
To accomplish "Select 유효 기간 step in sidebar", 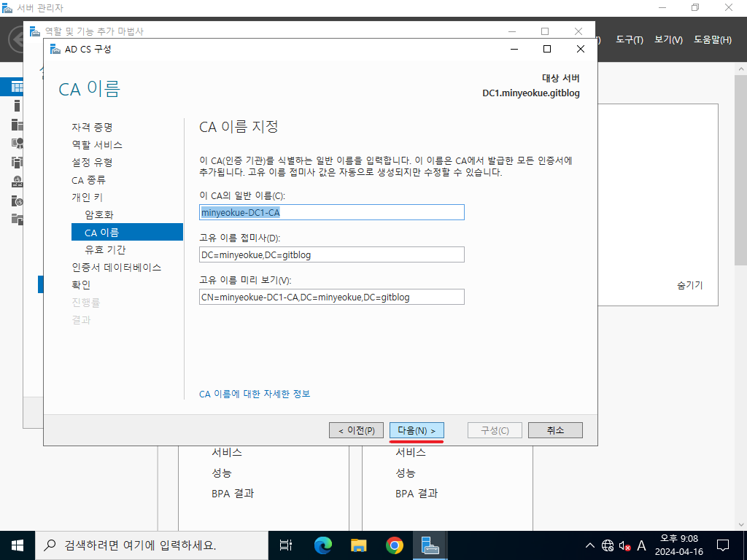I will (x=105, y=249).
